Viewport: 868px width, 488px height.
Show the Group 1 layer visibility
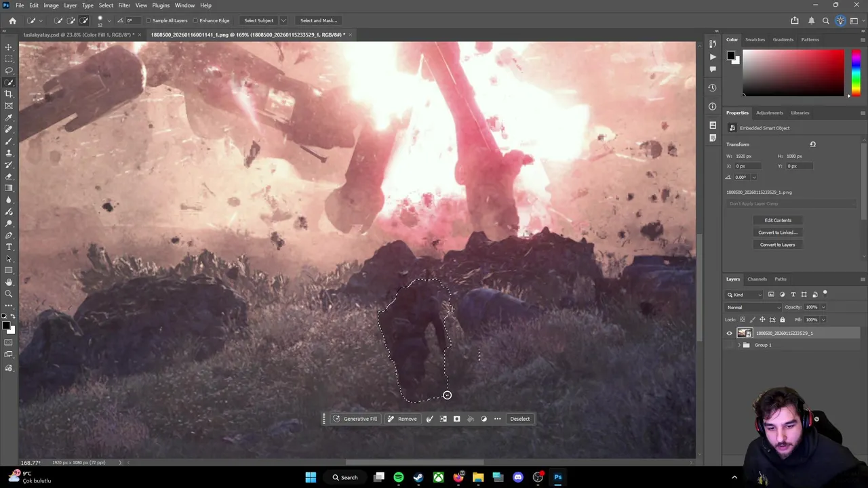pos(730,345)
